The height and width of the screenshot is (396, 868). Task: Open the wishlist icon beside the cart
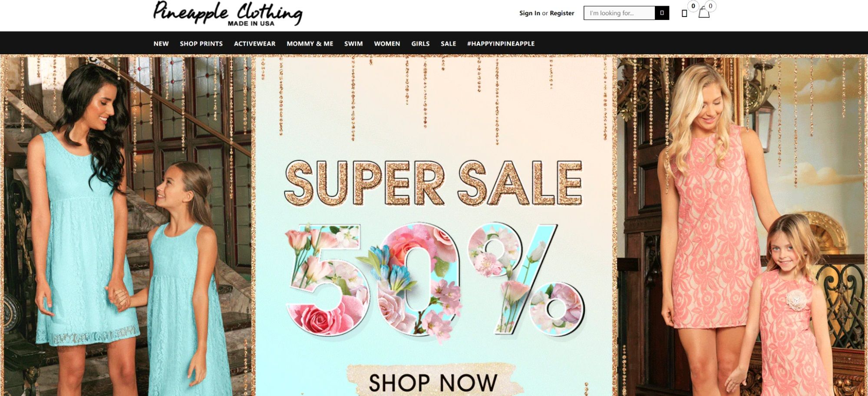click(x=684, y=13)
